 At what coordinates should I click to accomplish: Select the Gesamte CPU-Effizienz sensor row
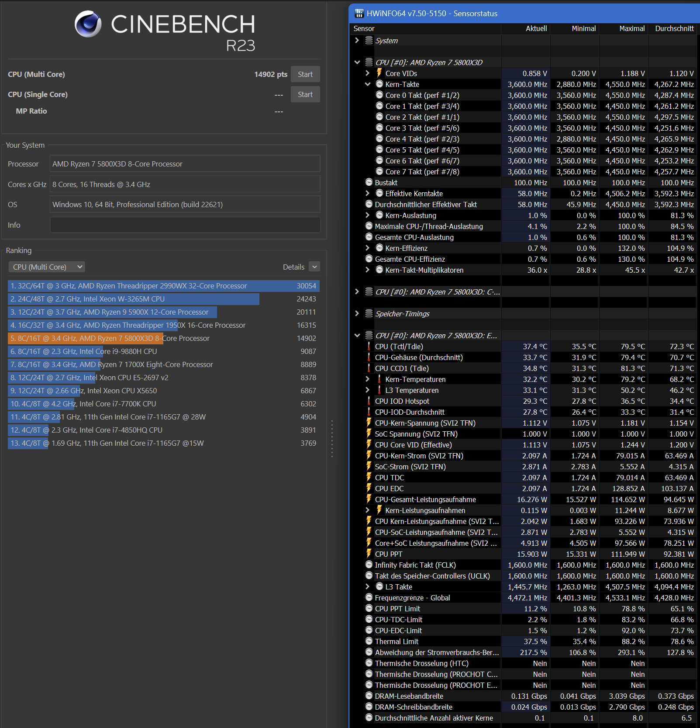pos(524,259)
